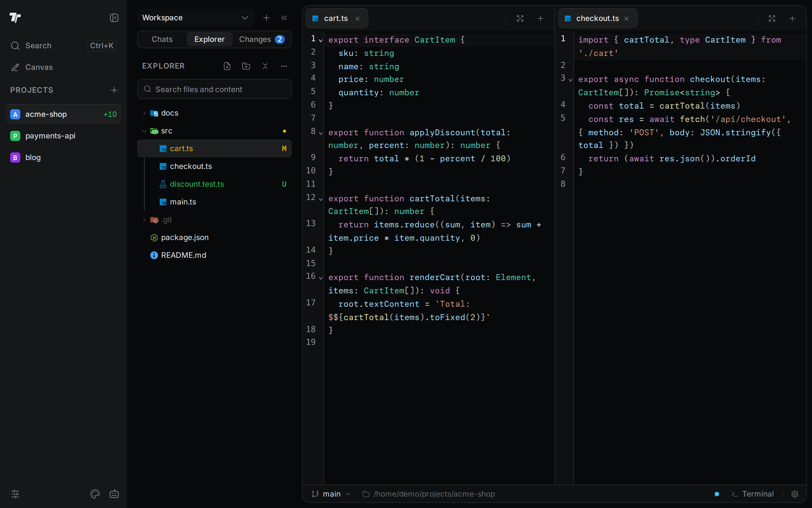Add a new project with plus icon
Image resolution: width=812 pixels, height=508 pixels.
coord(114,90)
